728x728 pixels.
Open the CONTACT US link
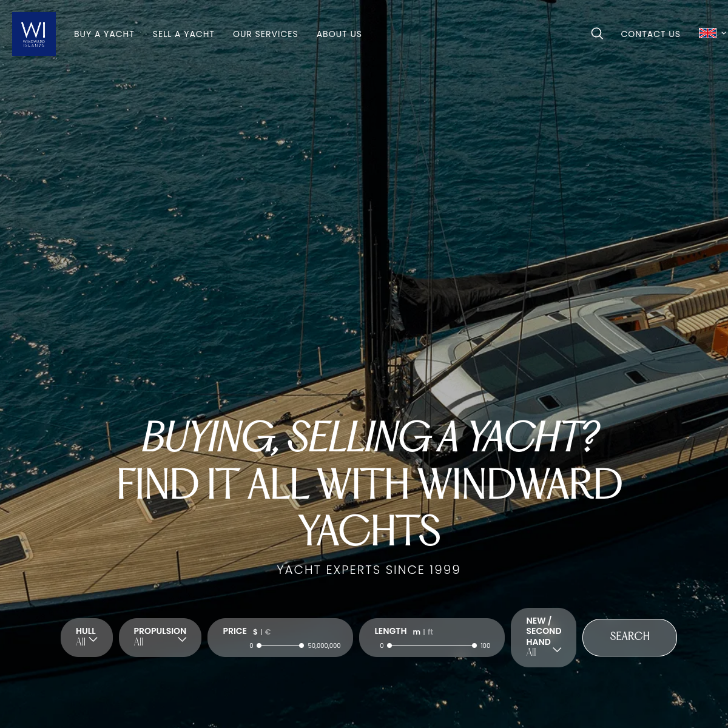tap(650, 34)
